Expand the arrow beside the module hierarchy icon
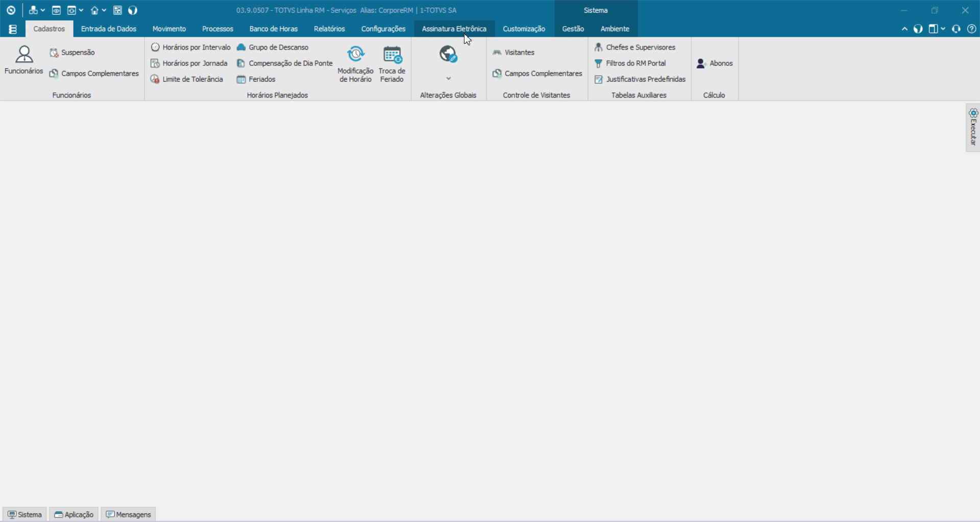The height and width of the screenshot is (522, 980). click(x=43, y=10)
